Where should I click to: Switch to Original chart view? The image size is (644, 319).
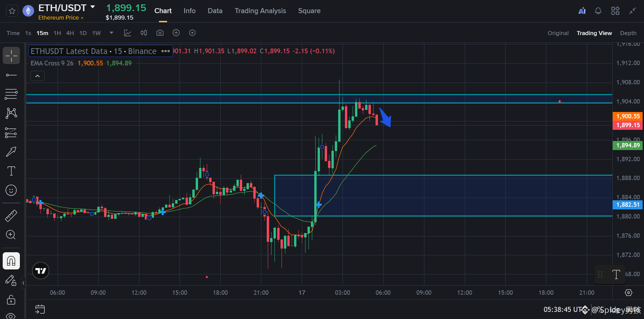[558, 33]
